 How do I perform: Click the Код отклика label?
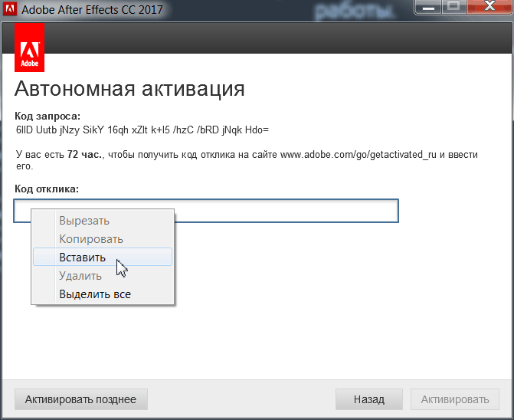tap(47, 189)
